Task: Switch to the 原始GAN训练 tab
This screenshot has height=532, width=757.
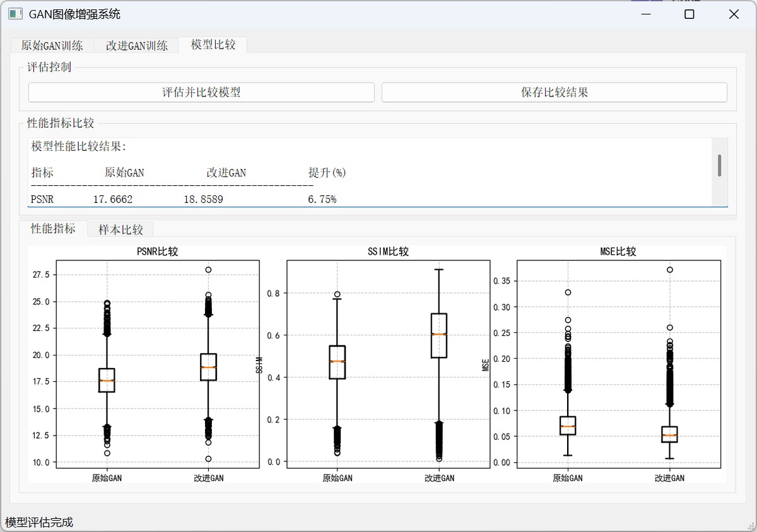Action: tap(52, 45)
